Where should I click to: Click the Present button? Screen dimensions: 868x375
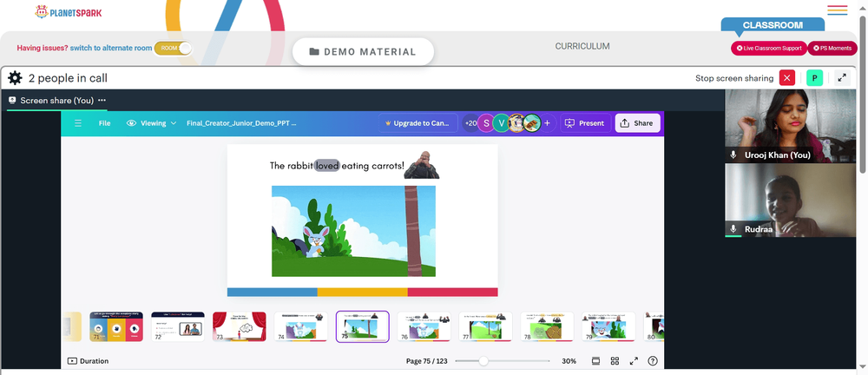(585, 123)
